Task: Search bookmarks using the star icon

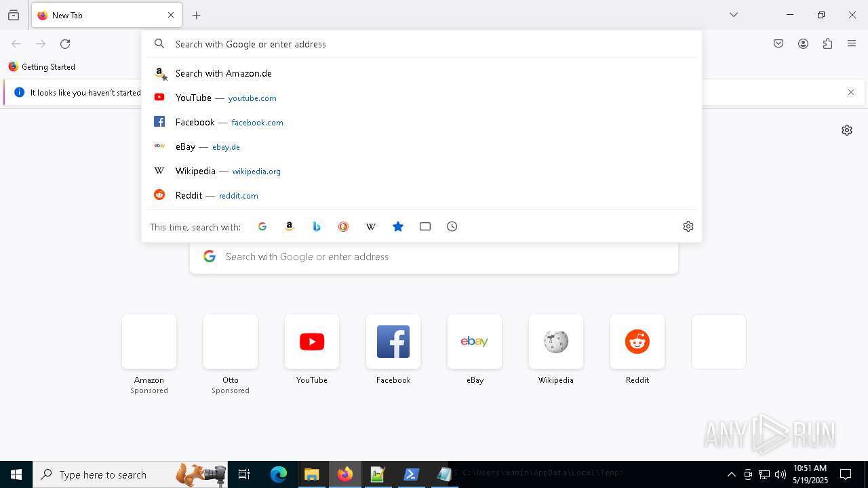Action: [x=398, y=226]
